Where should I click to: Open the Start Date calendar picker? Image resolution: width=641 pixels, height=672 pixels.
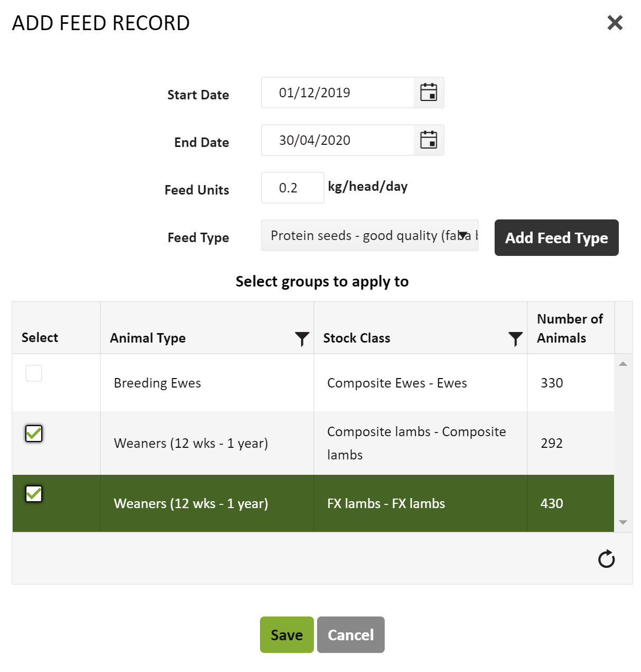tap(429, 93)
